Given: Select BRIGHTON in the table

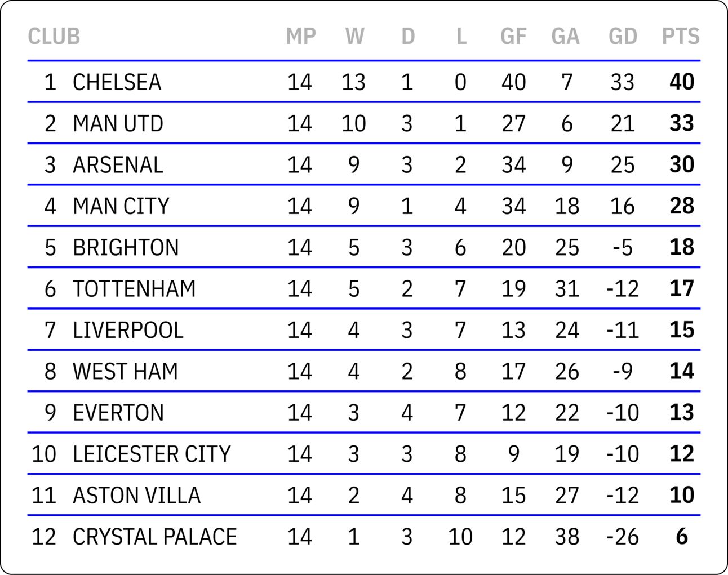Looking at the screenshot, I should (126, 247).
